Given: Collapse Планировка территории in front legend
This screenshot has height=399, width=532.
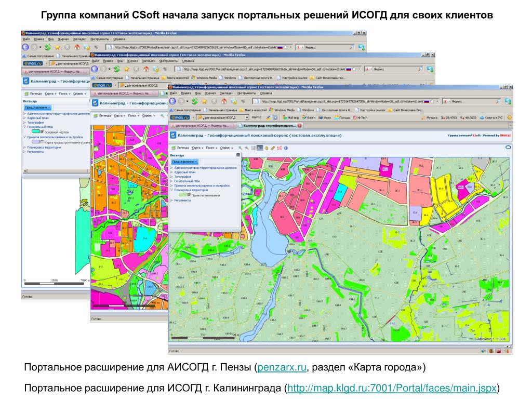Looking at the screenshot, I should [171, 190].
